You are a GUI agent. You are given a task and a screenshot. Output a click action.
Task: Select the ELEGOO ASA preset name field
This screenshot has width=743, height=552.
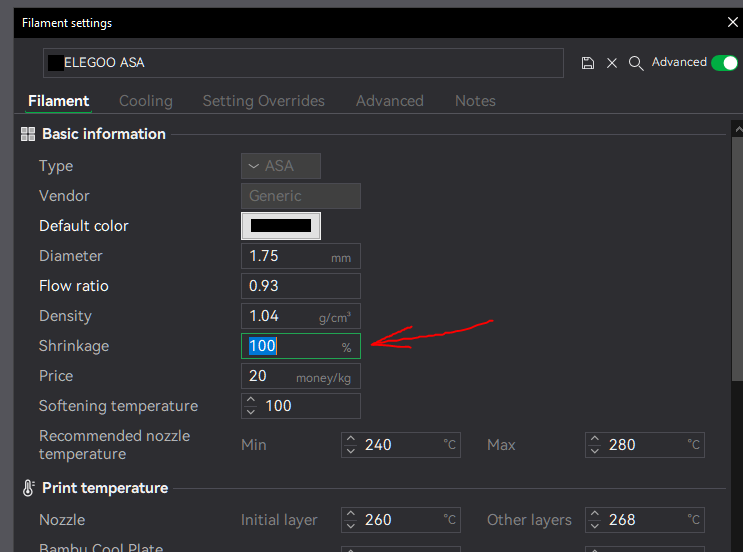(x=303, y=63)
